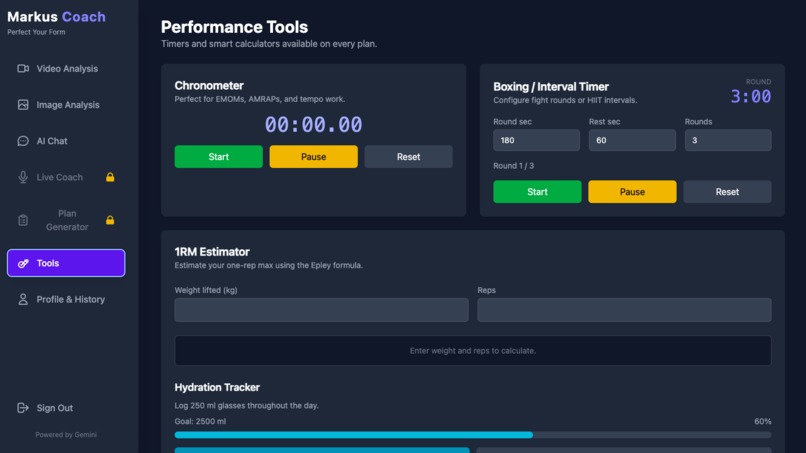Open the Video Analysis section
This screenshot has width=806, height=453.
pyautogui.click(x=66, y=68)
